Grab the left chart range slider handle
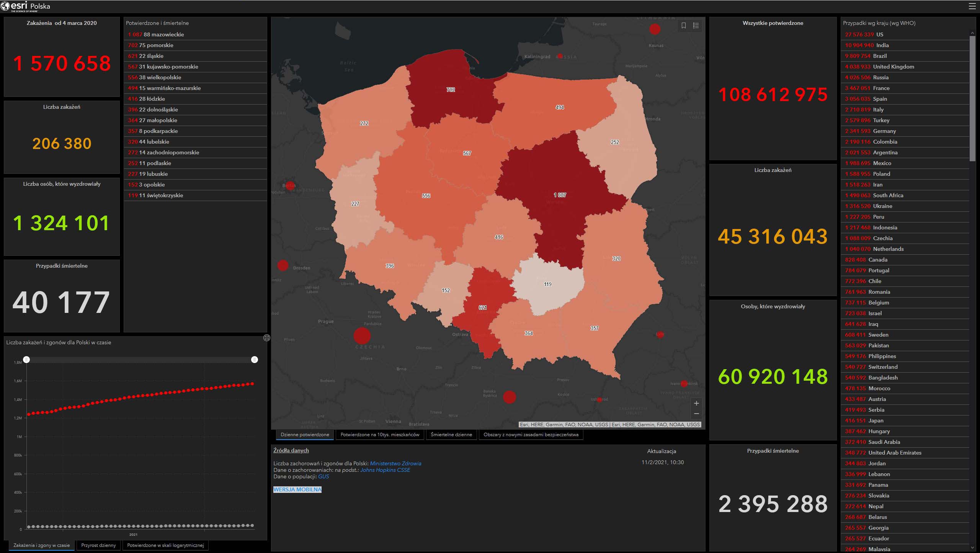980x553 pixels. pyautogui.click(x=26, y=360)
